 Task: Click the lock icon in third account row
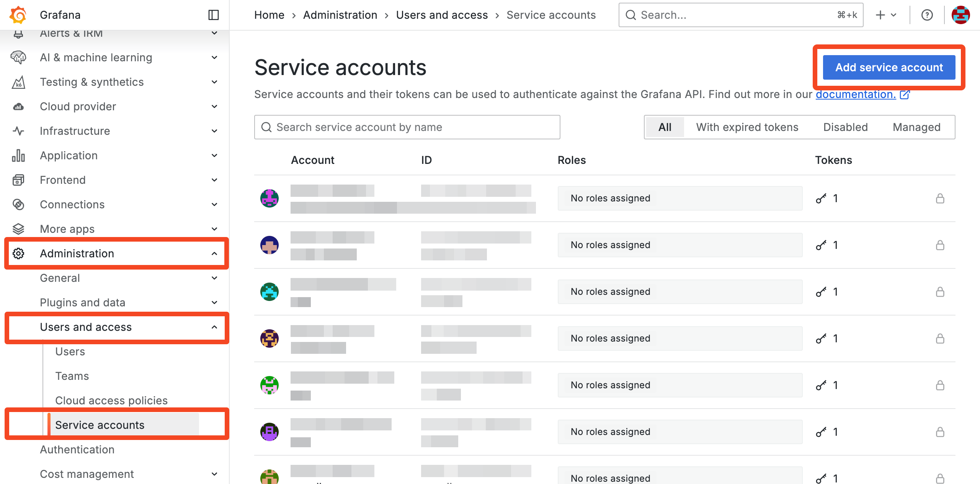tap(940, 292)
